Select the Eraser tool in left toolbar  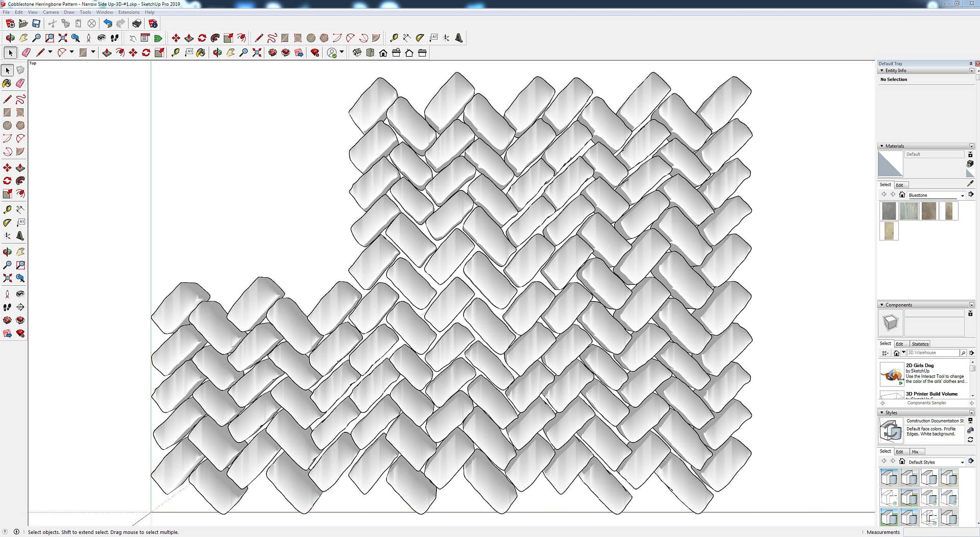[x=20, y=83]
